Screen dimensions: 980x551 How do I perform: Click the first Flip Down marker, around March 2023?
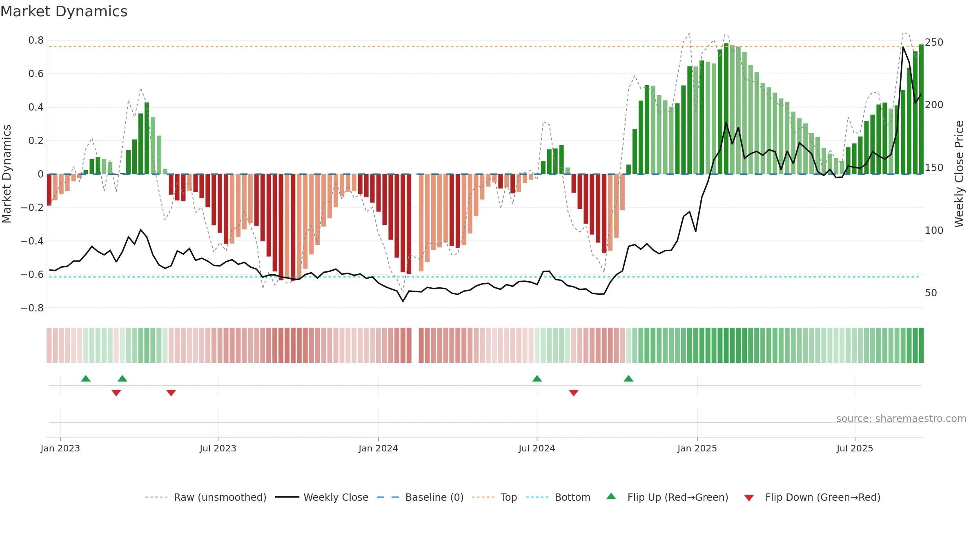point(116,393)
